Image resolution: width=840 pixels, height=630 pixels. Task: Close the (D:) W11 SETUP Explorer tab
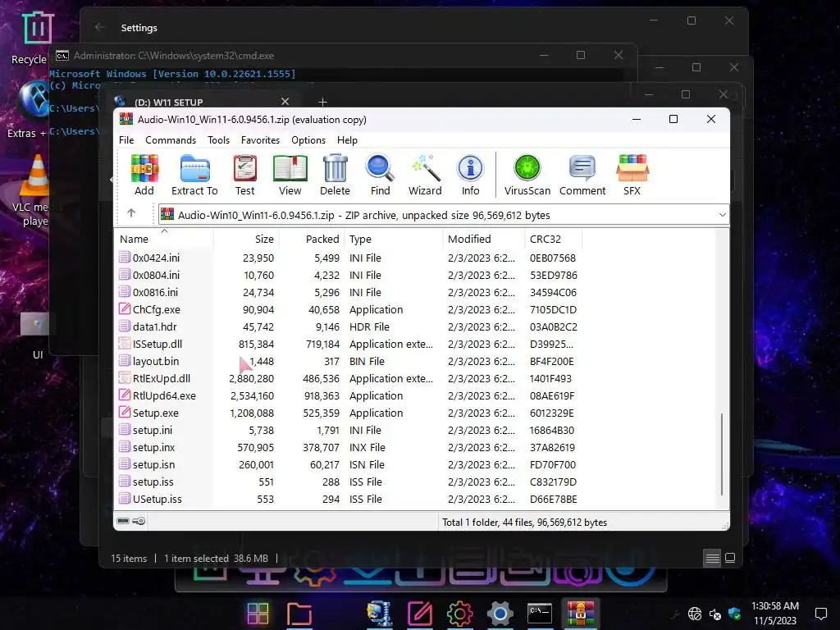click(285, 101)
